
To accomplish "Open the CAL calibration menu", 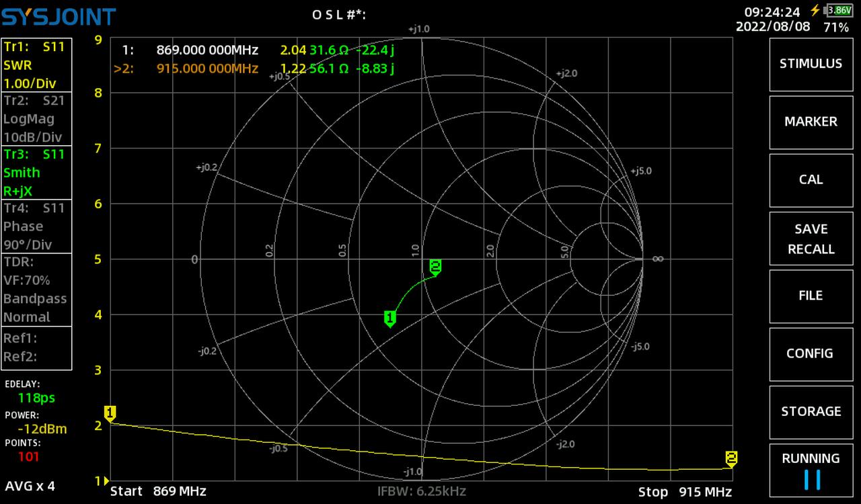I will (811, 179).
